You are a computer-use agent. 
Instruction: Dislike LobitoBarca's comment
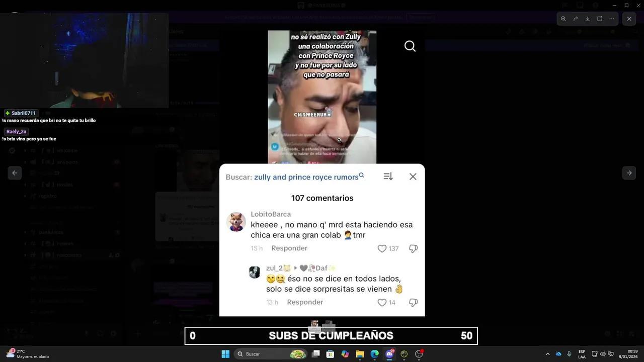pos(413,248)
